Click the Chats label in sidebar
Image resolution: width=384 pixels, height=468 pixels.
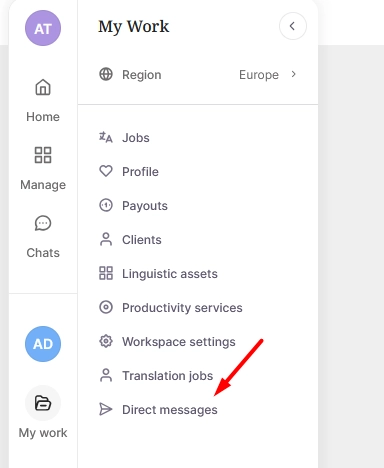tap(43, 253)
